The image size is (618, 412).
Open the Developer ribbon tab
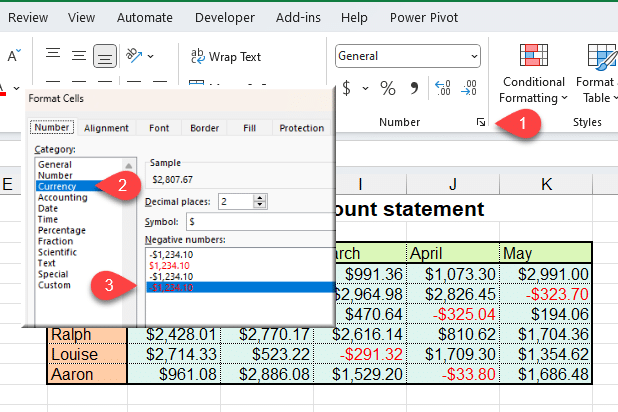[225, 17]
